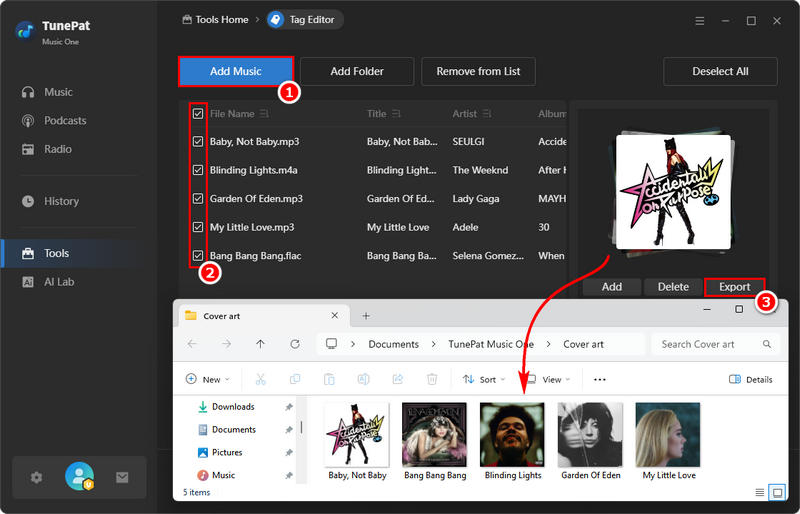Open TunePat hamburger menu icon
Screen dimensions: 800x514
tap(699, 21)
